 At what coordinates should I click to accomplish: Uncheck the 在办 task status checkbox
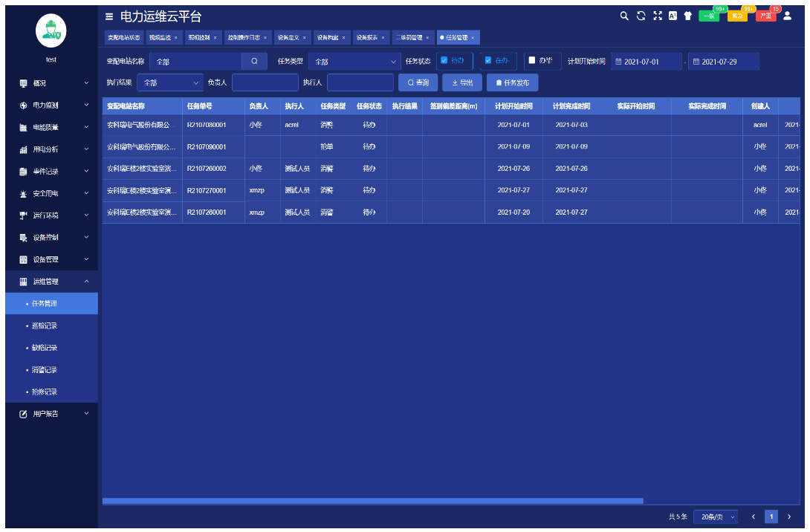(x=488, y=61)
